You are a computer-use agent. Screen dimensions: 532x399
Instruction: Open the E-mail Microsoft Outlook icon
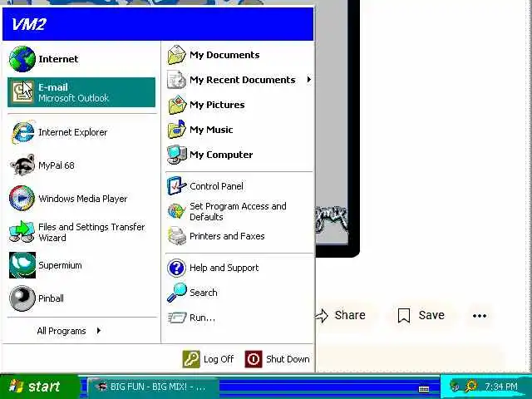[x=22, y=92]
